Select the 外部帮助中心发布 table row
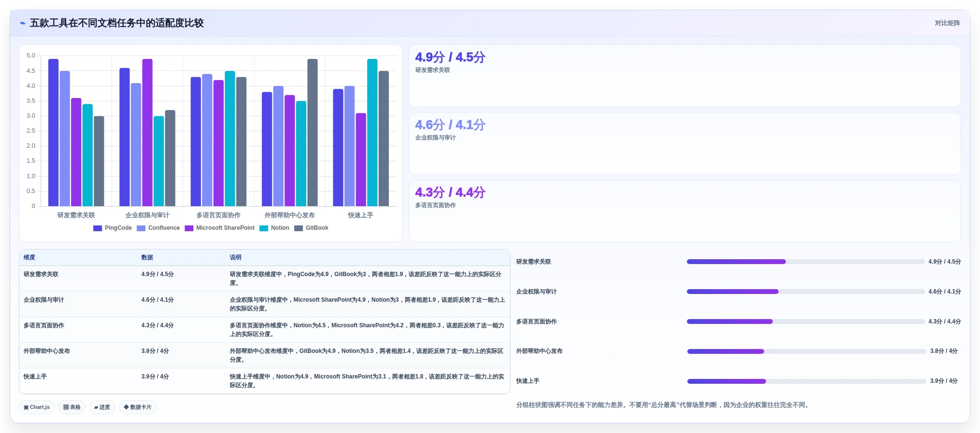 click(265, 355)
